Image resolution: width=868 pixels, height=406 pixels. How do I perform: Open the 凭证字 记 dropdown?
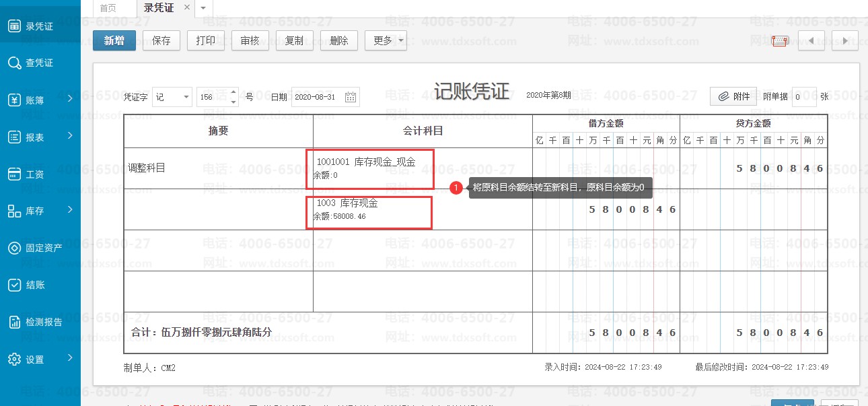172,97
